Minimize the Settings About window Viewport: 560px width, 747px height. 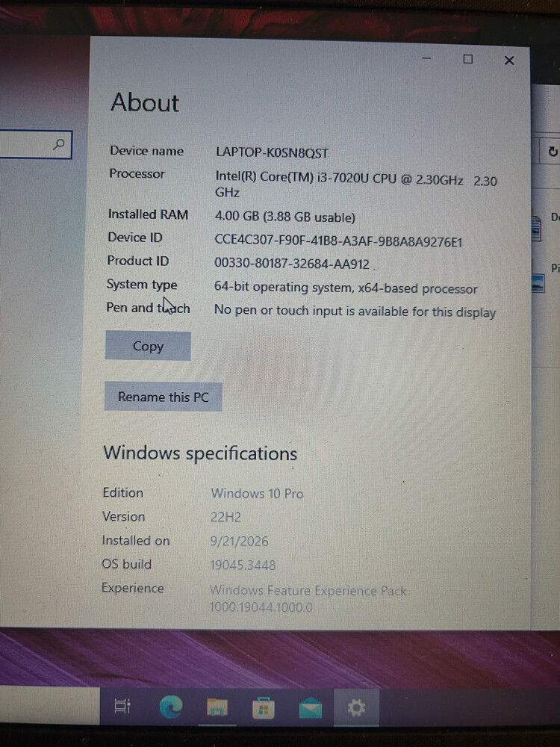426,58
